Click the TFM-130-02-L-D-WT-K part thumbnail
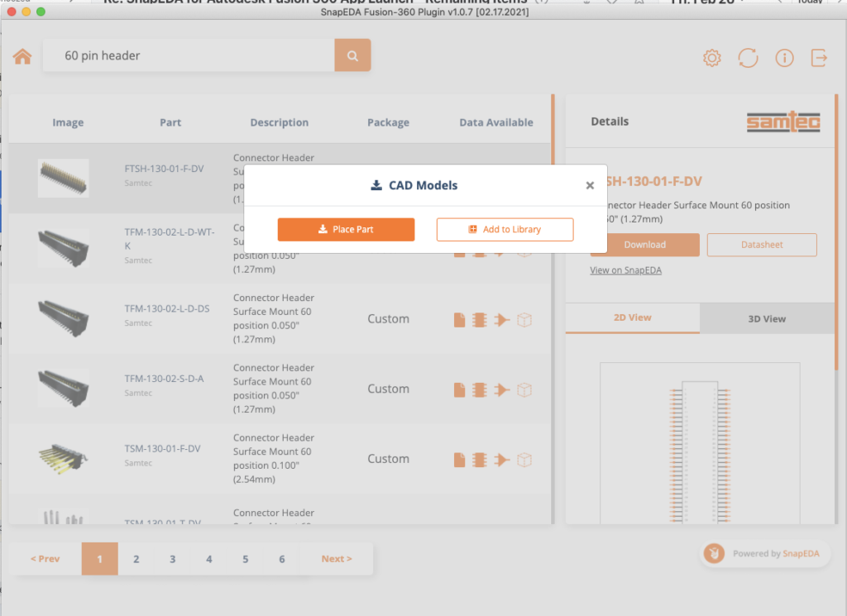The width and height of the screenshot is (847, 616). [x=63, y=248]
